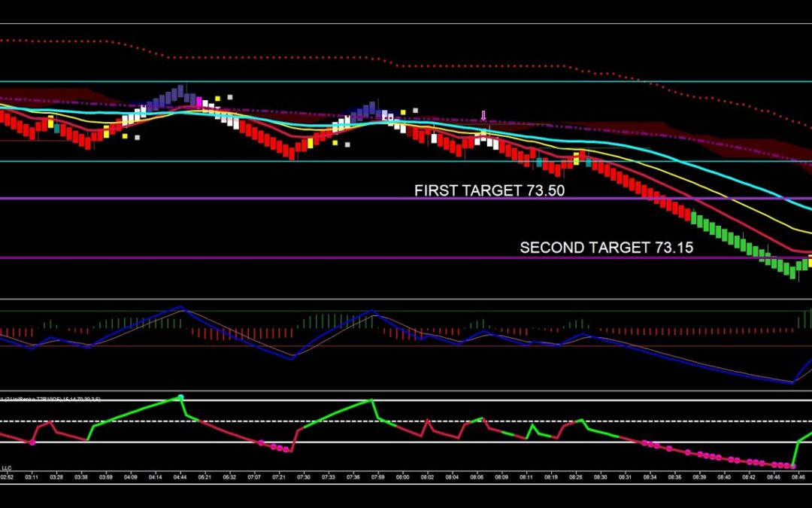Click the 02:52 time label at the left
This screenshot has height=508, width=812.
click(x=6, y=477)
